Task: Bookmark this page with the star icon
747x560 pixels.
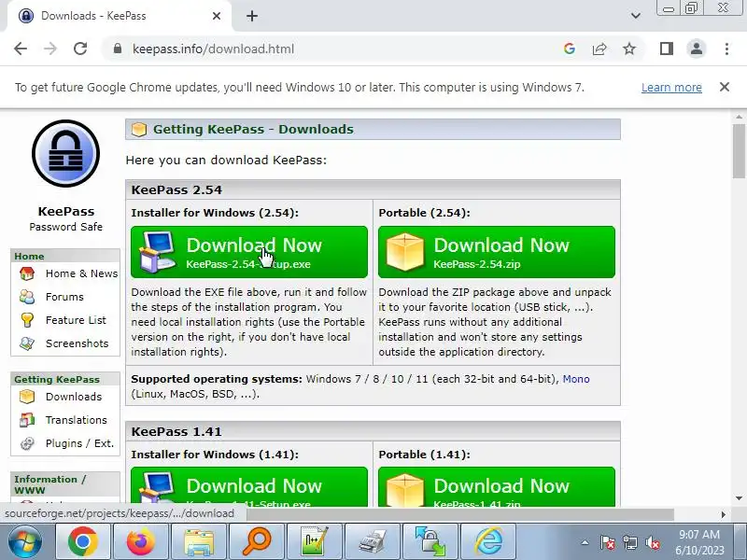Action: coord(629,49)
